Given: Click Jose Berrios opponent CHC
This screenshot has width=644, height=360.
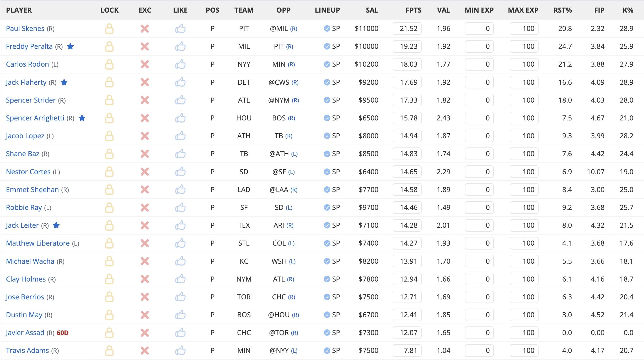Looking at the screenshot, I should pyautogui.click(x=279, y=297).
